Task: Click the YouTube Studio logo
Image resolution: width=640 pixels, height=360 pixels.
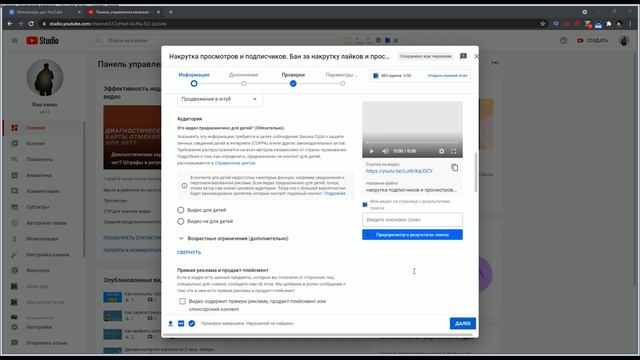Action: tap(42, 40)
